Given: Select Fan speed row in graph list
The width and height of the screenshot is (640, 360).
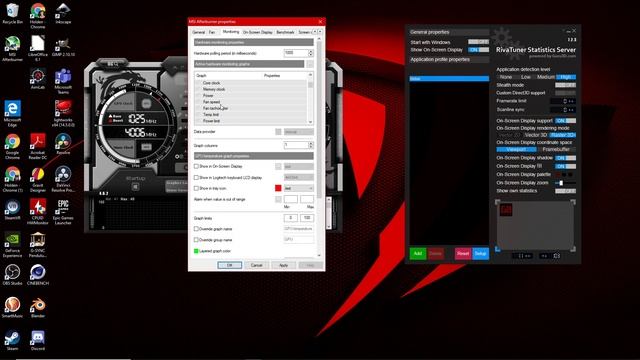Looking at the screenshot, I should pos(251,102).
